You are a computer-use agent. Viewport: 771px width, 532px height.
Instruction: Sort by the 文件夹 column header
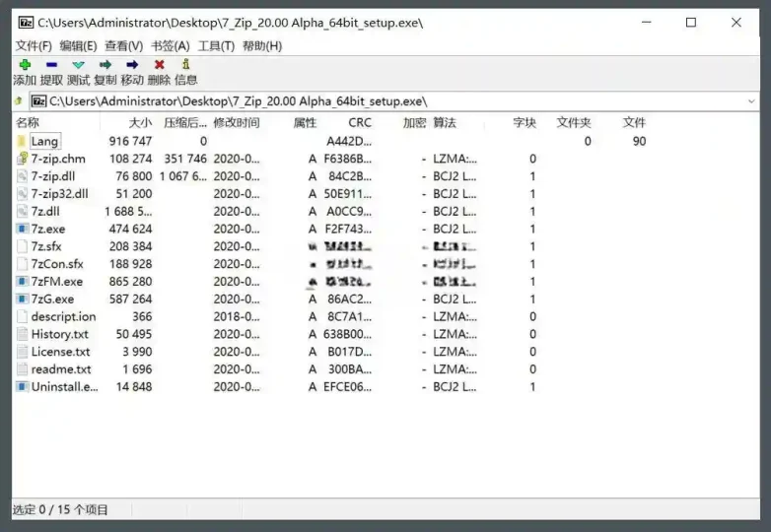[x=574, y=123]
